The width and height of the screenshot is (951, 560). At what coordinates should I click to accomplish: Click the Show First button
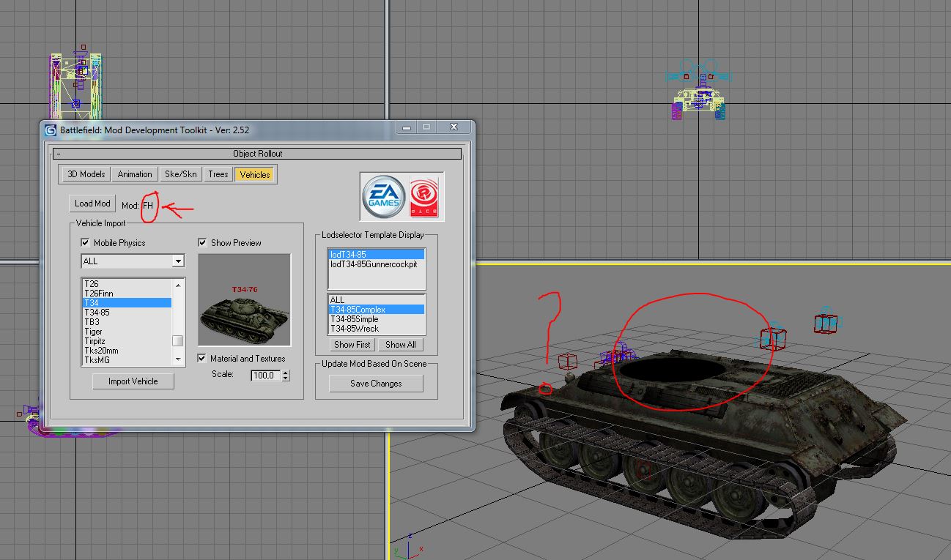[352, 344]
